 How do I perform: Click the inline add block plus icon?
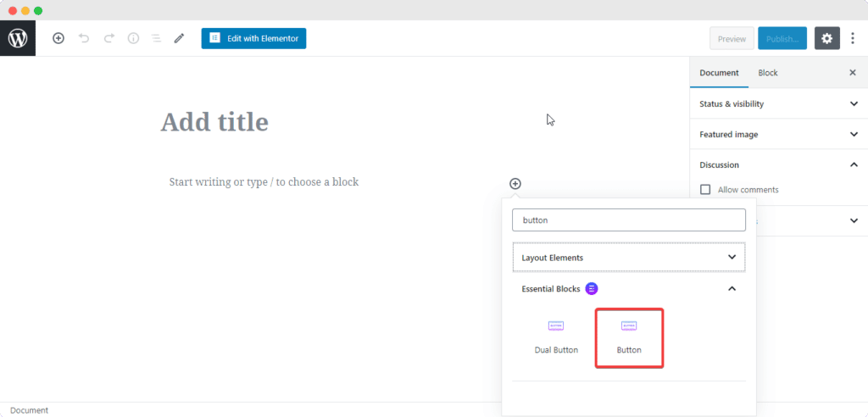(x=515, y=184)
